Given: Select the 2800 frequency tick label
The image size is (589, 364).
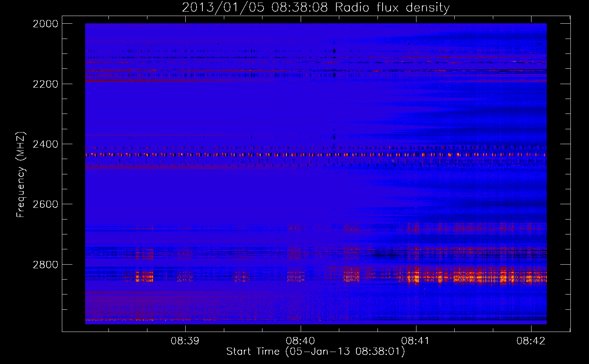Looking at the screenshot, I should coord(46,264).
